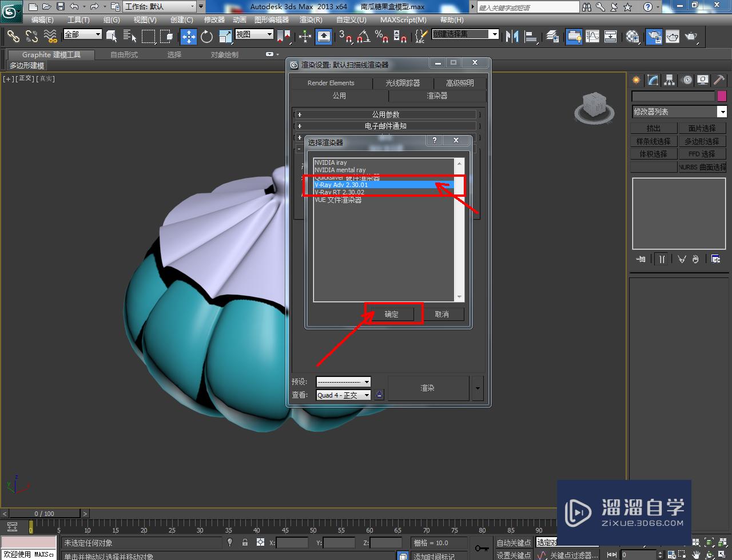Switch to the Modify command panel tab

click(653, 80)
